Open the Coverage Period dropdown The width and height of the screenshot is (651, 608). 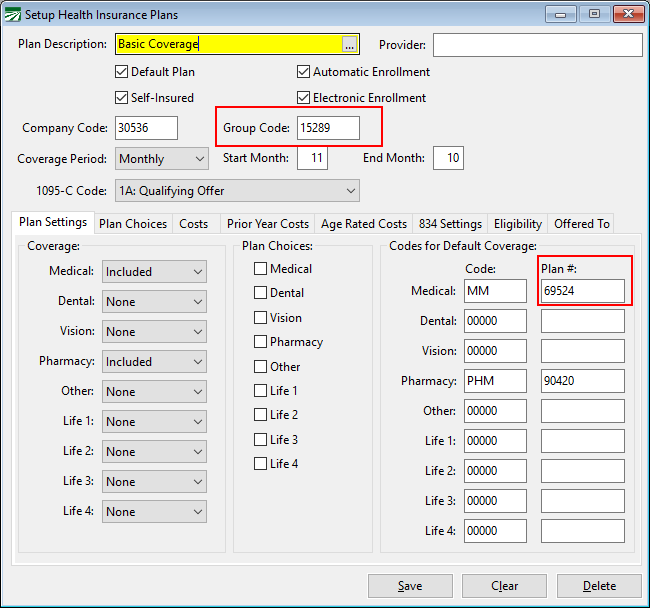(162, 159)
